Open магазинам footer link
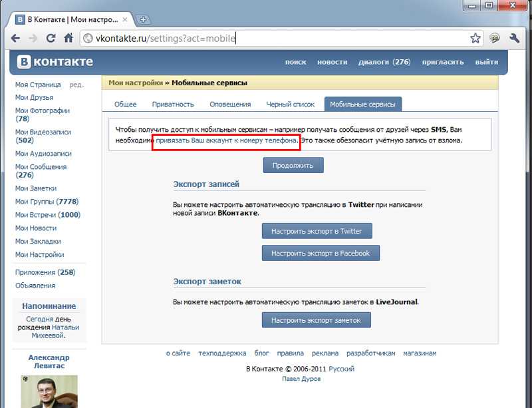This screenshot has width=532, height=408. (x=420, y=353)
